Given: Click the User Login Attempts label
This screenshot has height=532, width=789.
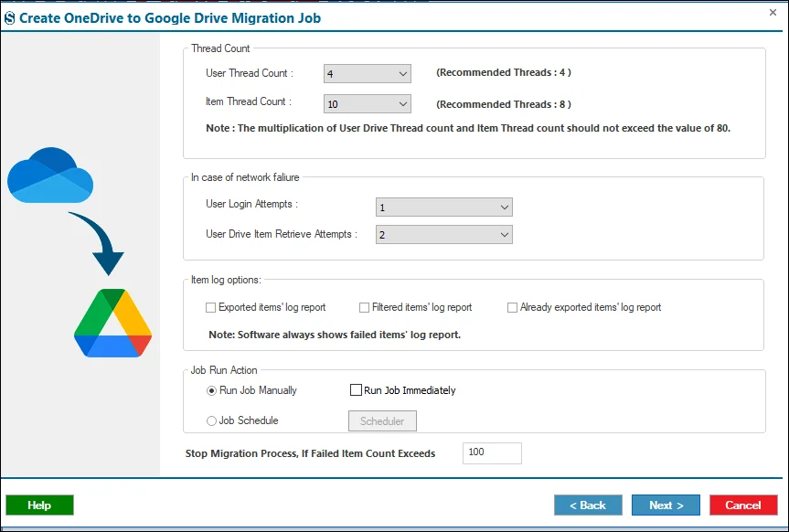Looking at the screenshot, I should (251, 204).
